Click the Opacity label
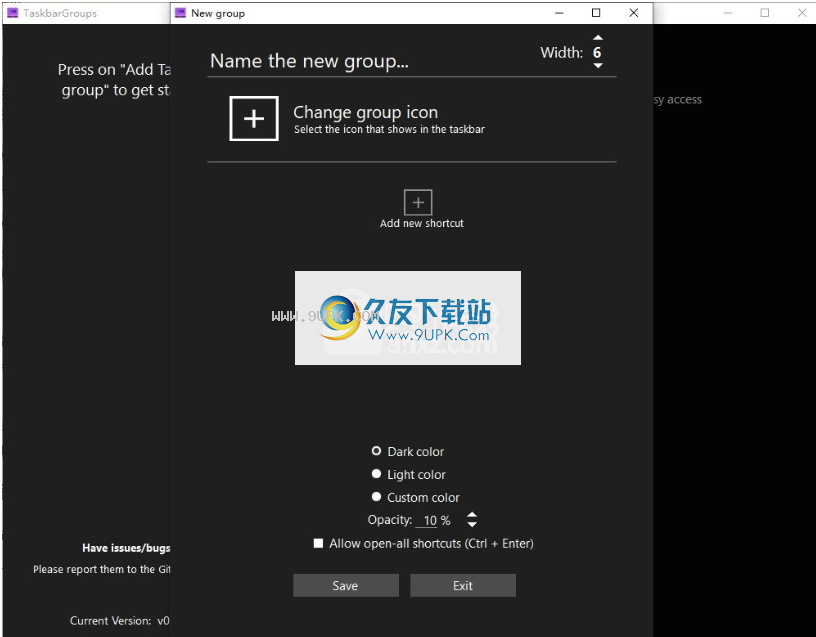Image resolution: width=816 pixels, height=637 pixels. (390, 520)
